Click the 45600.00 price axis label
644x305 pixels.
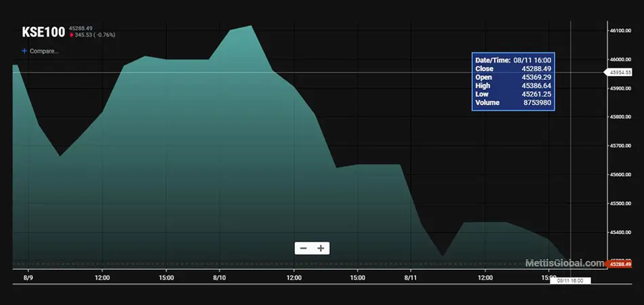point(620,175)
